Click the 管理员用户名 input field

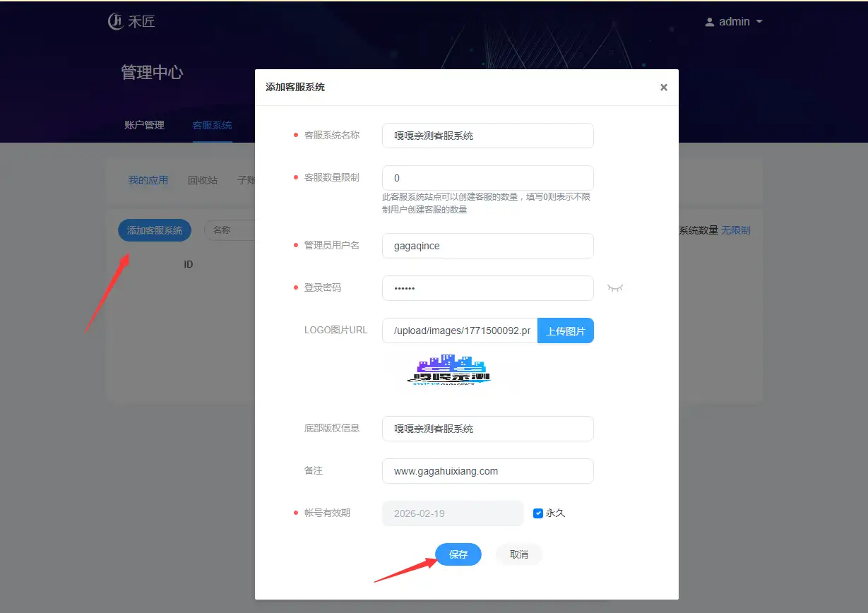coord(487,246)
